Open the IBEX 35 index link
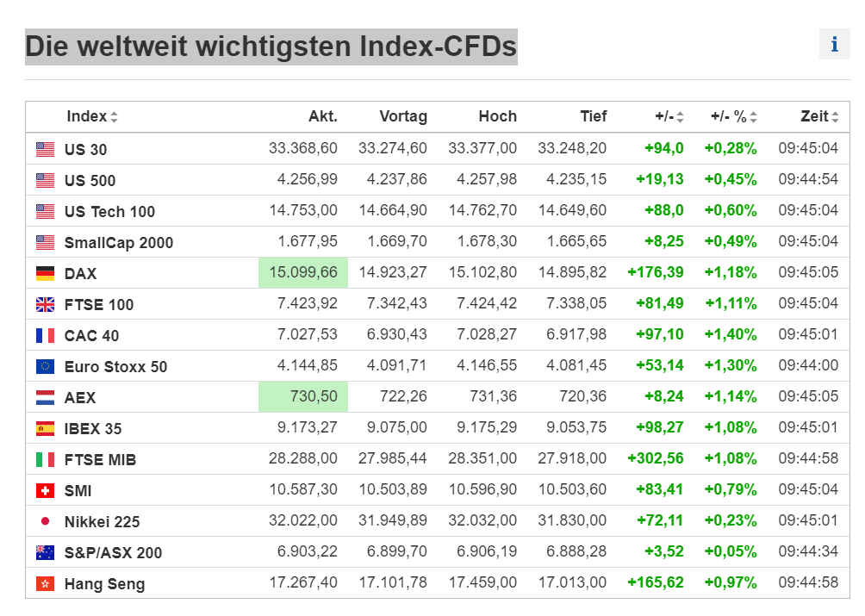865x616 pixels. (93, 428)
